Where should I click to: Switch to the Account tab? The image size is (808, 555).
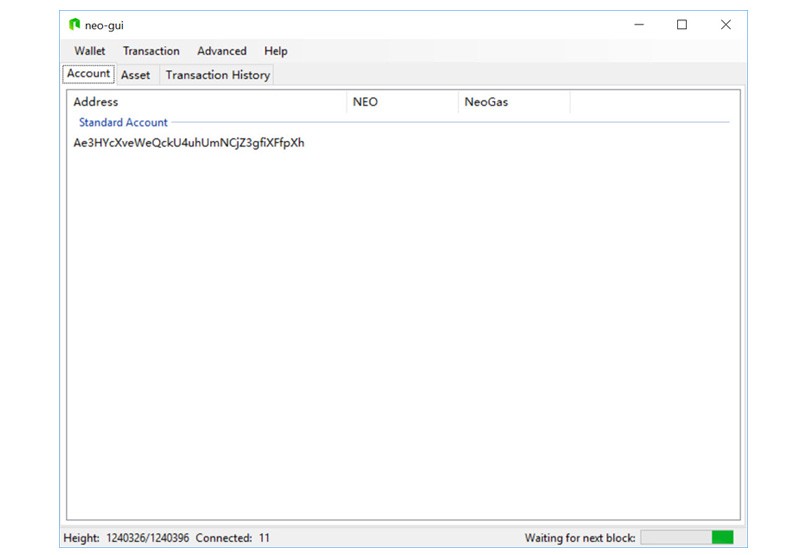point(89,74)
